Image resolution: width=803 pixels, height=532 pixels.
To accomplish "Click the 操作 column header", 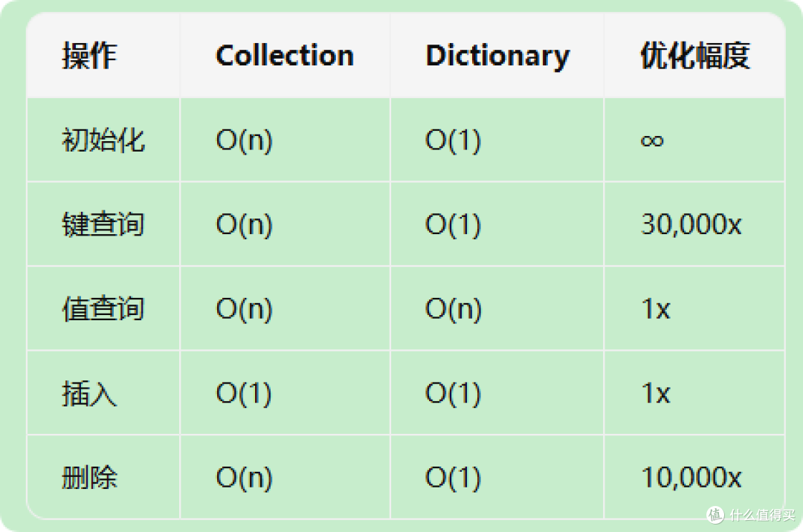I will coord(89,55).
